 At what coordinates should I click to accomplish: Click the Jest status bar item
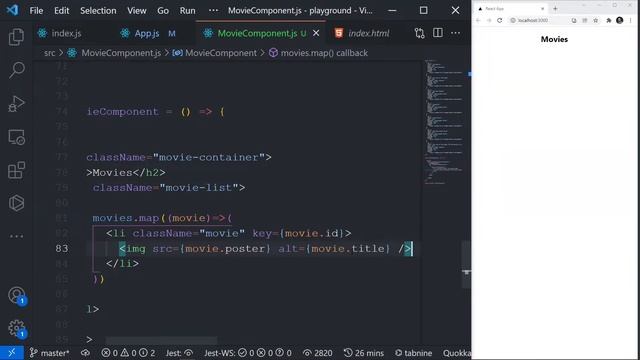tap(179, 353)
